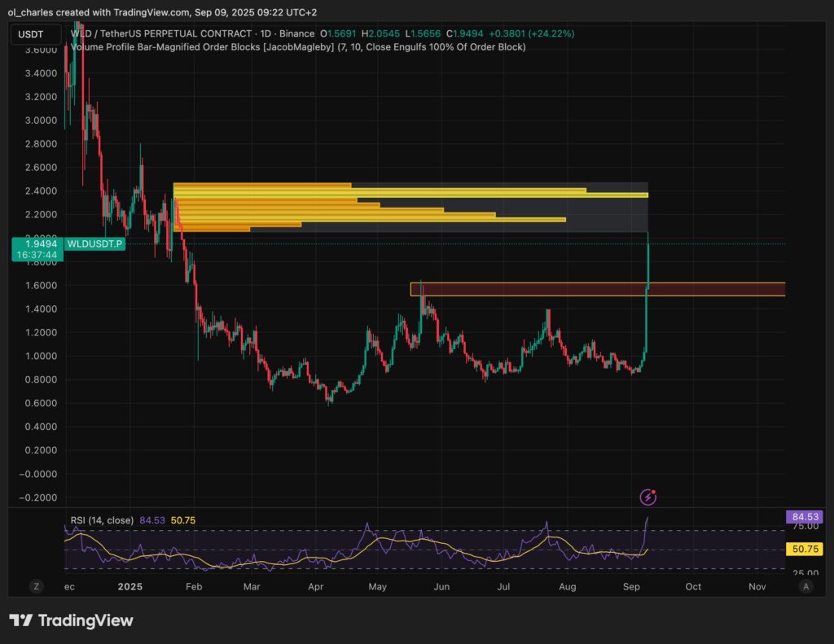Open the USDT currency selector

coord(36,34)
